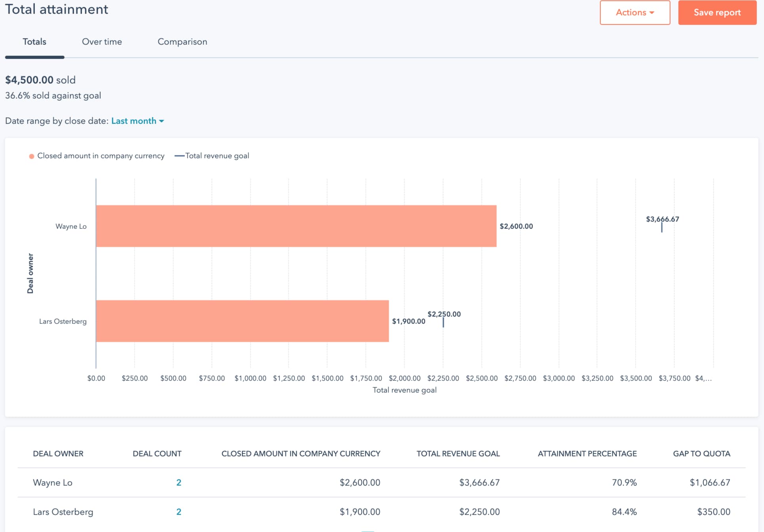Screen dimensions: 764x532
Task: Click the Save report button
Action: [717, 13]
